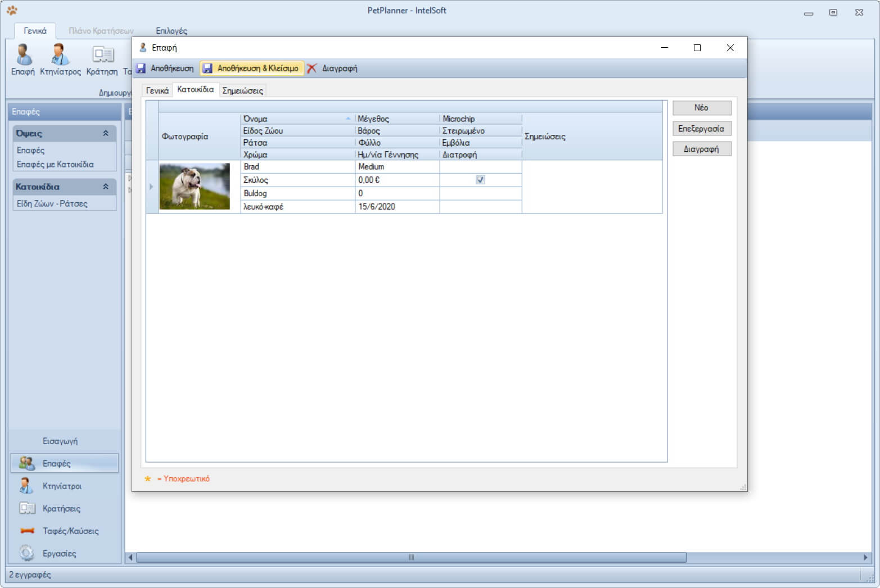The height and width of the screenshot is (588, 880).
Task: Click the Επεξεργασία edit button
Action: 701,129
